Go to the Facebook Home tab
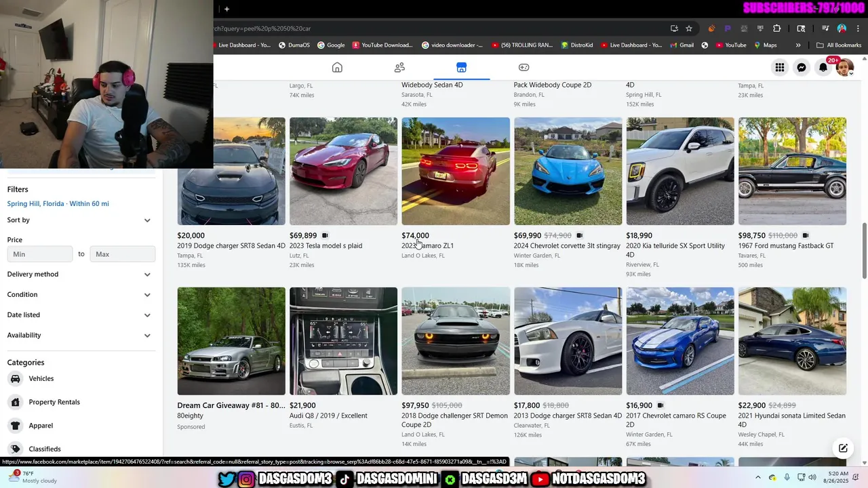 (x=337, y=67)
